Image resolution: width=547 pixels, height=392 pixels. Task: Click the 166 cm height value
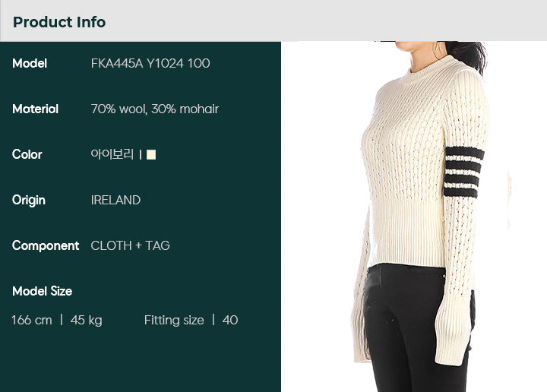pyautogui.click(x=32, y=320)
